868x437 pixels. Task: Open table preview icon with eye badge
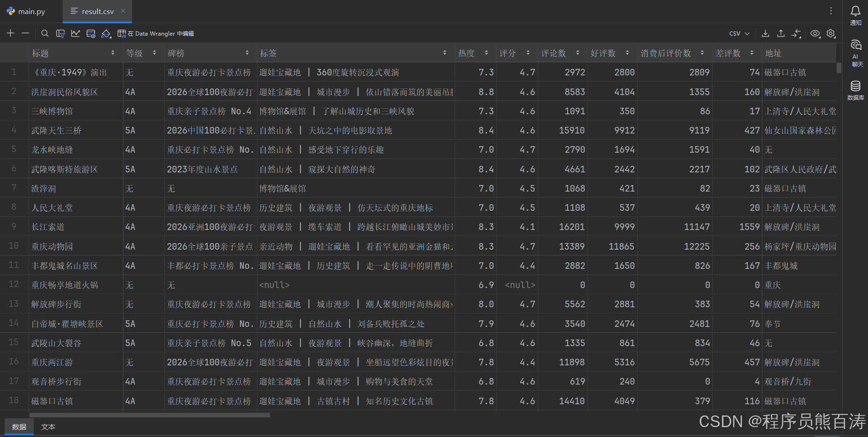click(x=91, y=33)
